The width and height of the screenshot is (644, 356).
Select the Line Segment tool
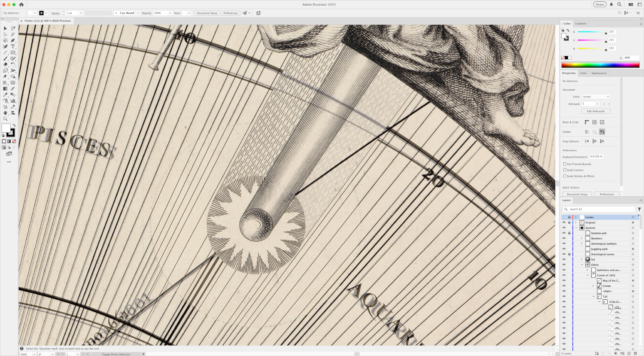click(x=5, y=52)
